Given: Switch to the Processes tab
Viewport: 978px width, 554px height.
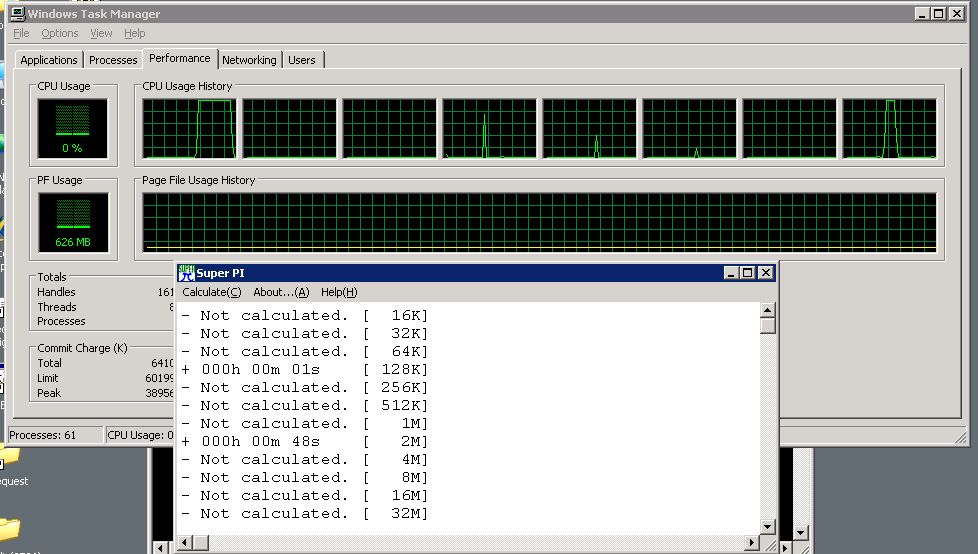Looking at the screenshot, I should click(x=113, y=60).
